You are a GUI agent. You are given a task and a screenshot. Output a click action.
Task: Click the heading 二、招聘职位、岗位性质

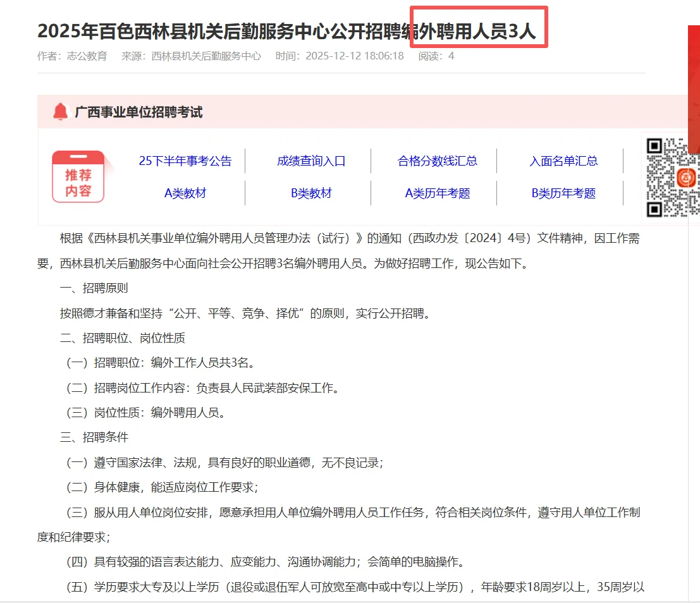pyautogui.click(x=123, y=338)
